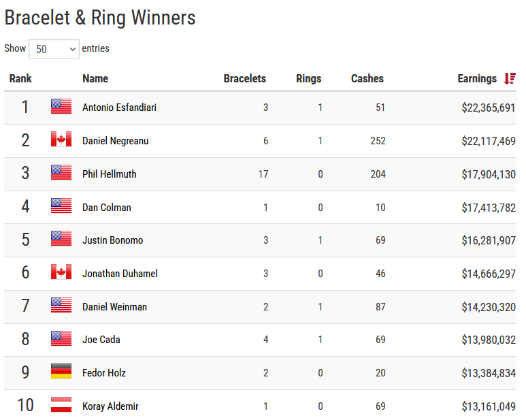Click the German flag beside Fedor Holz
The width and height of the screenshot is (526, 420).
[61, 372]
